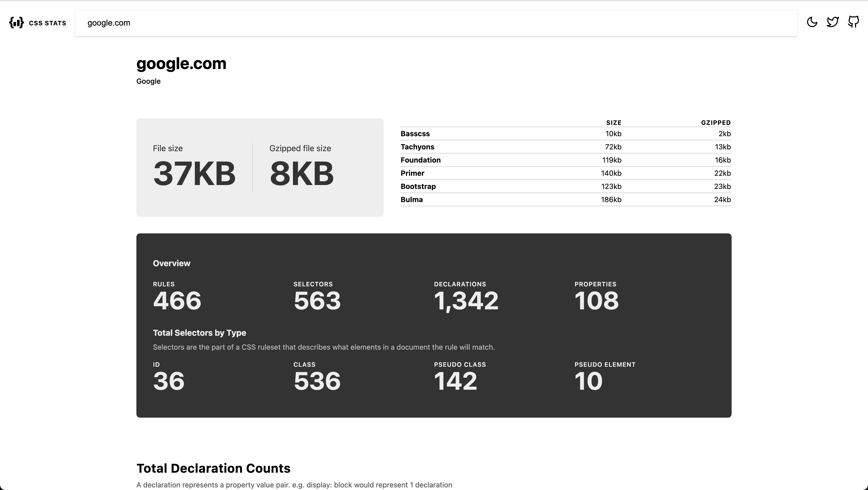The width and height of the screenshot is (868, 490).
Task: Select the 8KB gzipped file size value
Action: (x=302, y=174)
